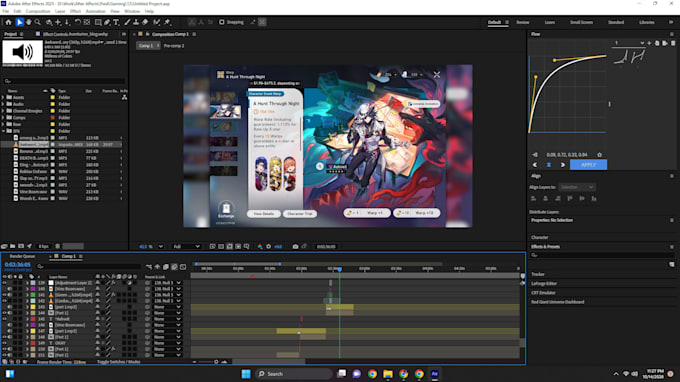Click the Align layers left icon
Viewport: 680px width, 382px height.
coord(533,198)
